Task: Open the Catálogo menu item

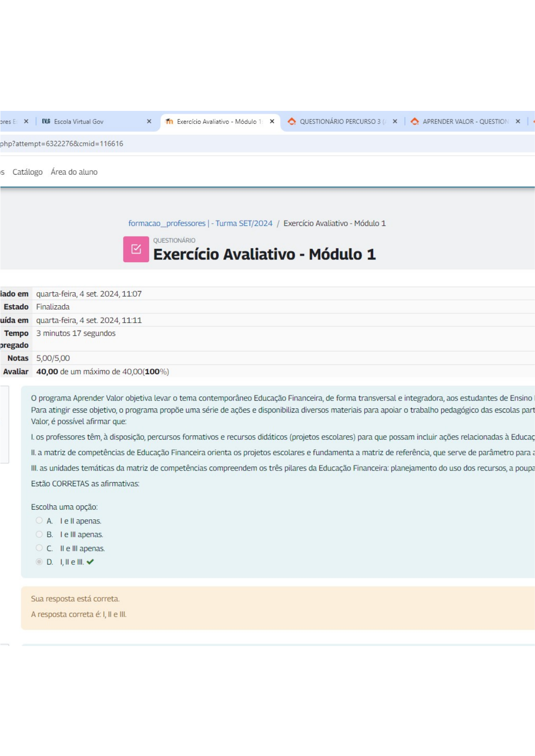Action: pyautogui.click(x=27, y=172)
